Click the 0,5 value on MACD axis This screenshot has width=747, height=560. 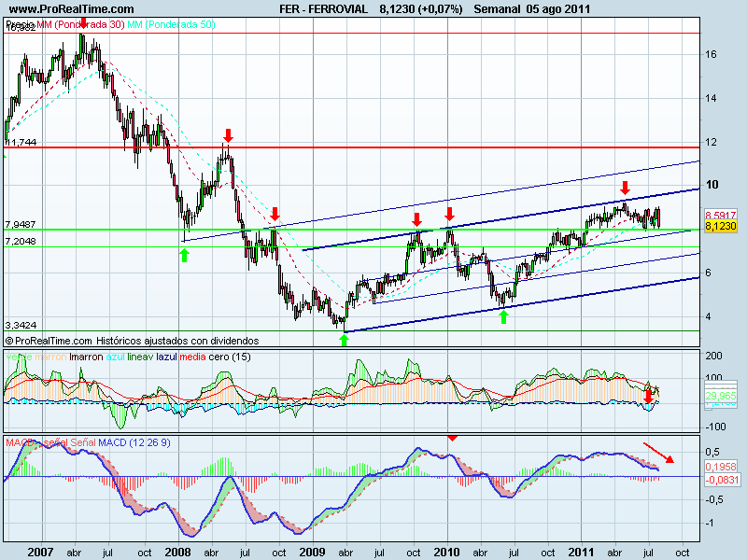coord(712,451)
